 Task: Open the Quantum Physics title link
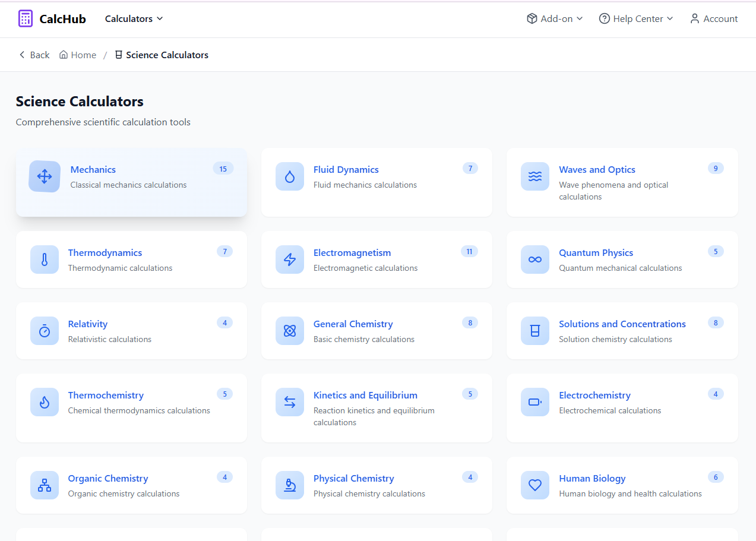click(x=596, y=252)
